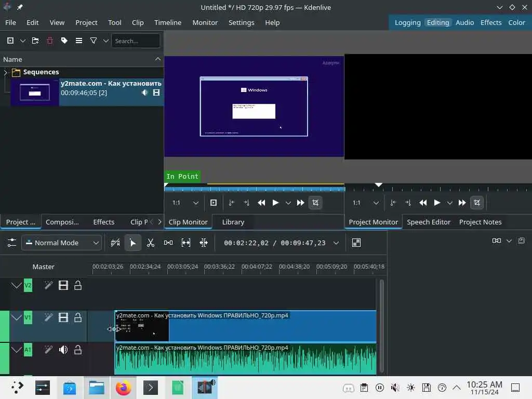Screen dimensions: 532x399
Task: Hide the V2 video track
Action: (x=63, y=285)
